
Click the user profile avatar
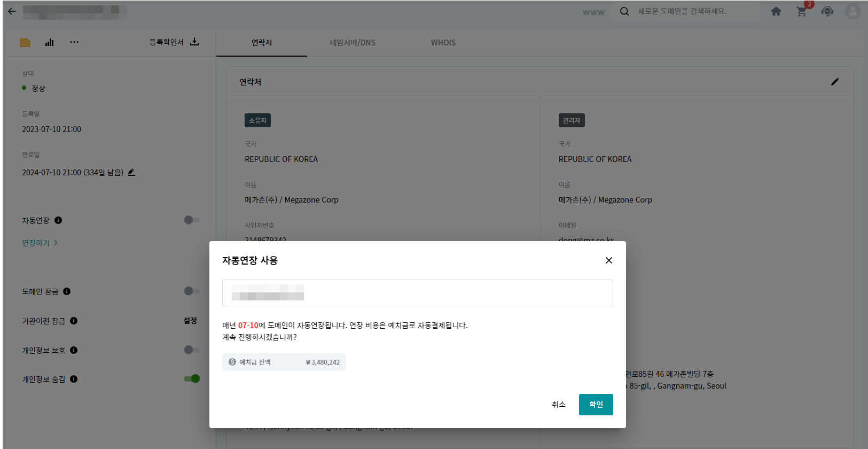coord(853,11)
